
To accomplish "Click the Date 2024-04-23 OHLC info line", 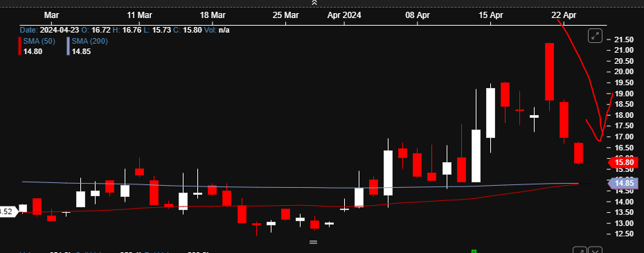I will (125, 30).
